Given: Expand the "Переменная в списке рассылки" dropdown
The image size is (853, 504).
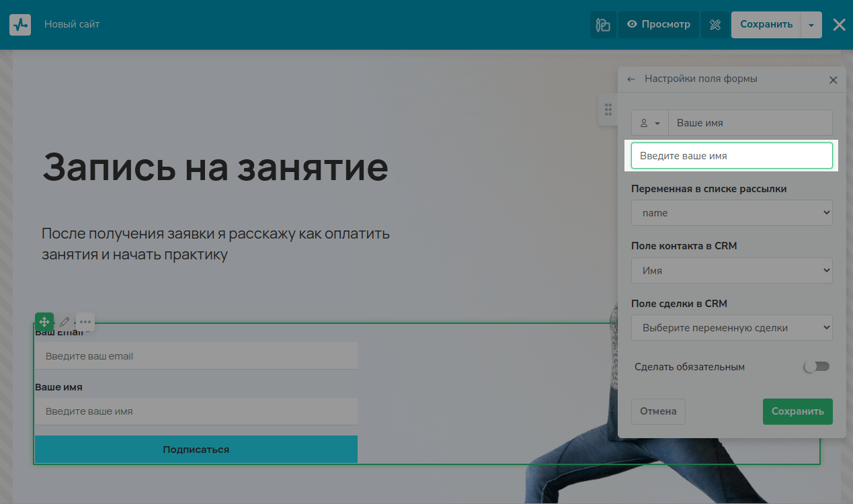Looking at the screenshot, I should (731, 213).
